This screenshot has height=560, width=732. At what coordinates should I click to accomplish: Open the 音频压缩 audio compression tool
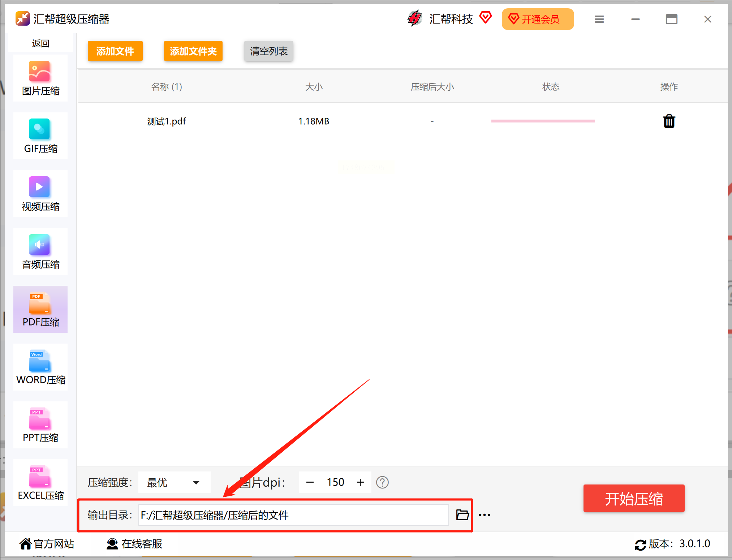tap(40, 251)
